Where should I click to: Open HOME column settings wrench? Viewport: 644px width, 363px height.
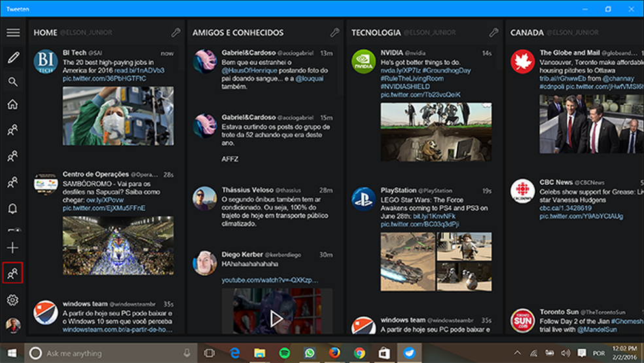pyautogui.click(x=176, y=33)
